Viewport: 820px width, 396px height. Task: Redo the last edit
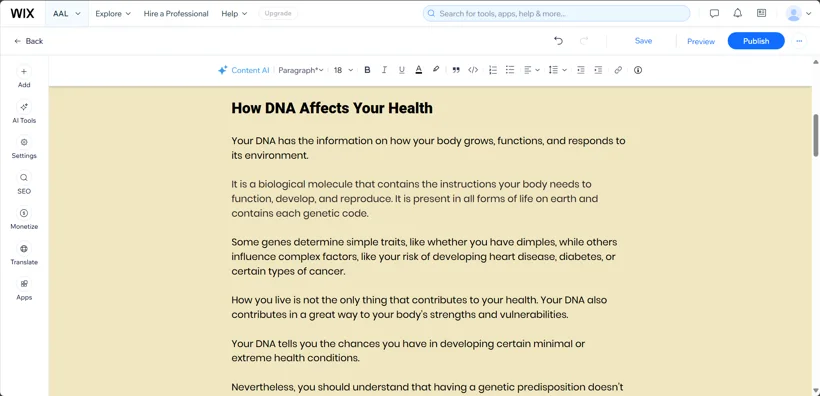click(x=584, y=41)
